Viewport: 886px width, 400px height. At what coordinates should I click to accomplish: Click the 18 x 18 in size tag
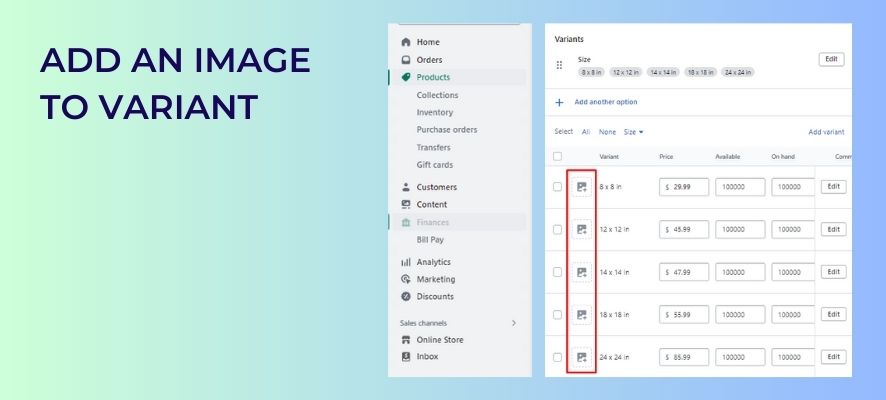[700, 72]
